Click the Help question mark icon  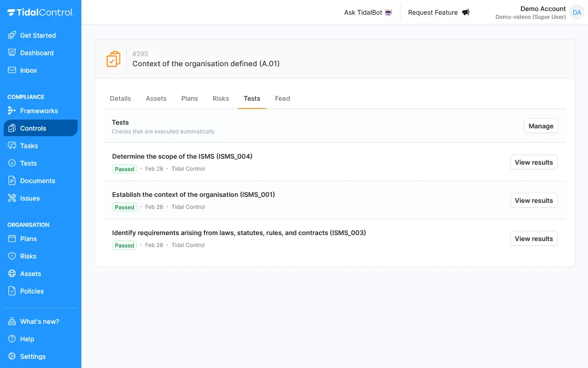tap(12, 339)
